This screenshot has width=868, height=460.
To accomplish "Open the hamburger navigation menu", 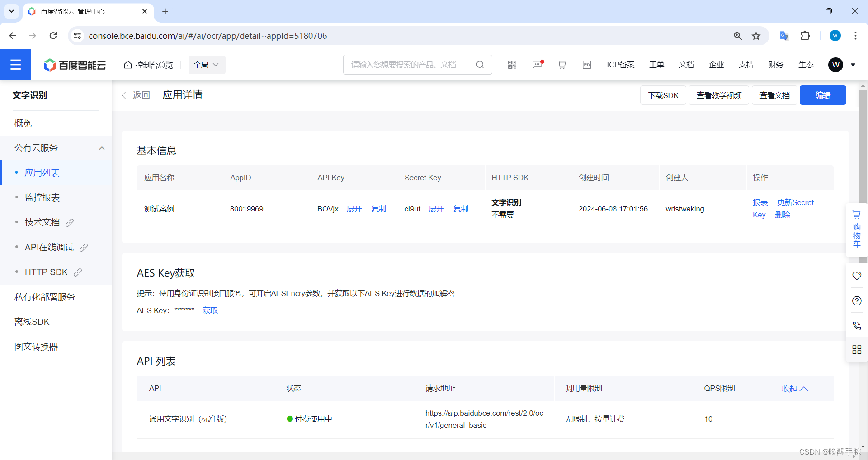I will [15, 65].
